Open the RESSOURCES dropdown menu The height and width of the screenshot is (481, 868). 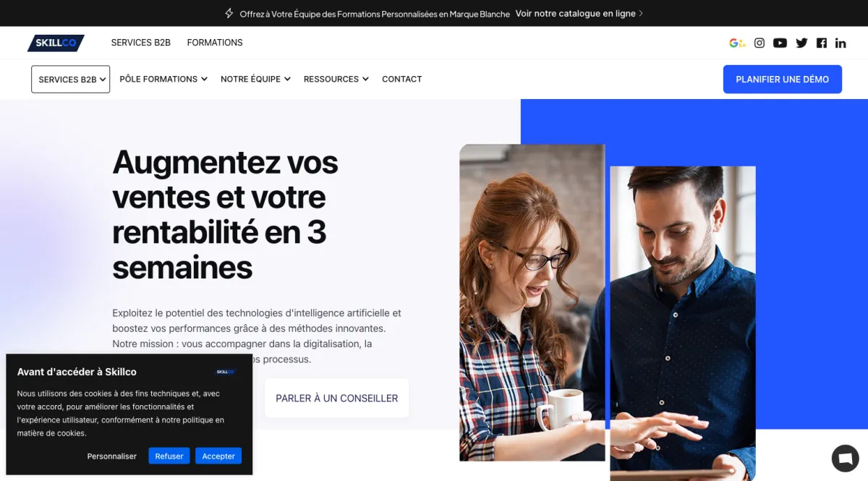coord(336,79)
